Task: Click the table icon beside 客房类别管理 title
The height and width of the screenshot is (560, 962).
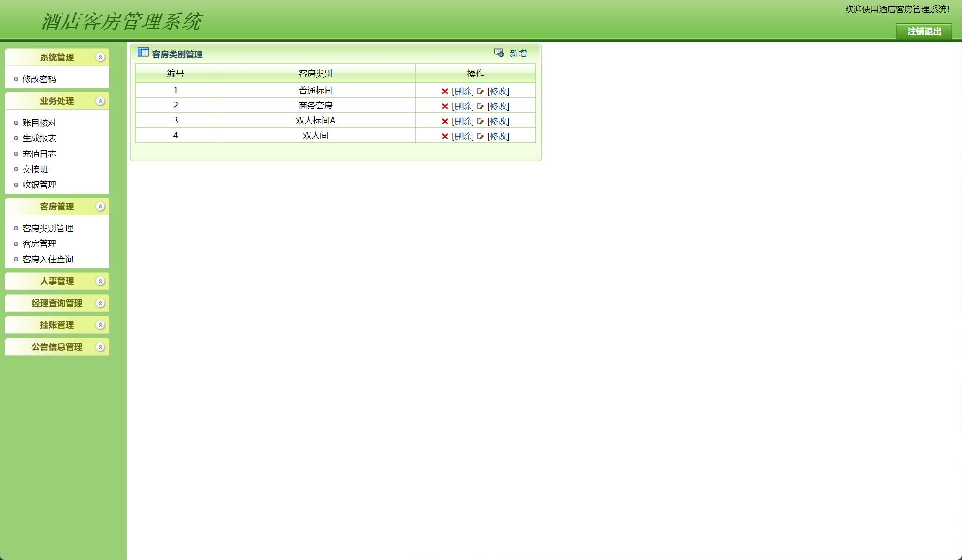Action: pyautogui.click(x=143, y=53)
